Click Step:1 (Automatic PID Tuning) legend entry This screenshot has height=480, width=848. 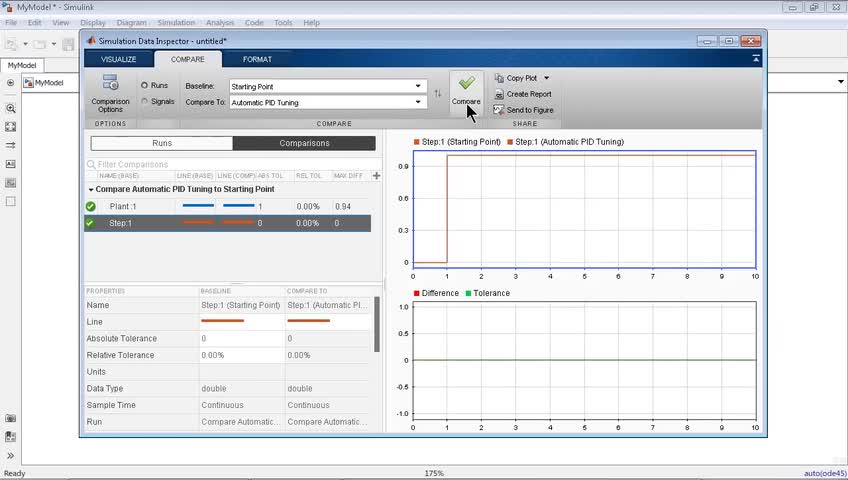click(566, 142)
